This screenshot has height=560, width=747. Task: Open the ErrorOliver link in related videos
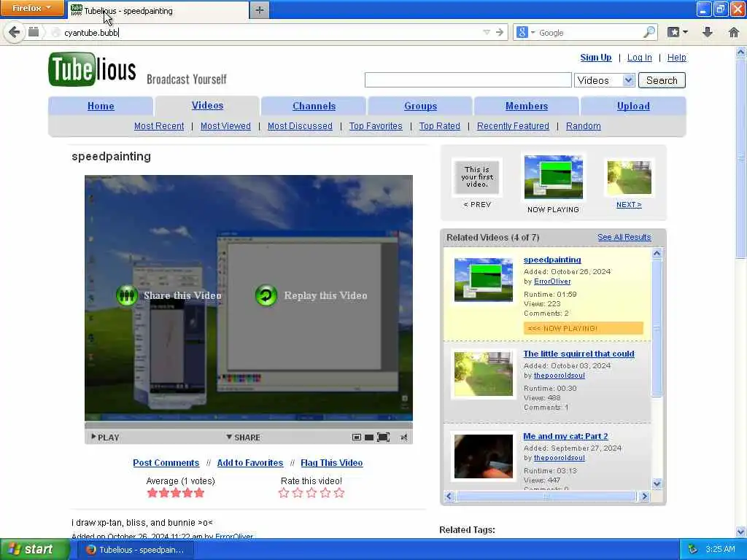point(552,281)
